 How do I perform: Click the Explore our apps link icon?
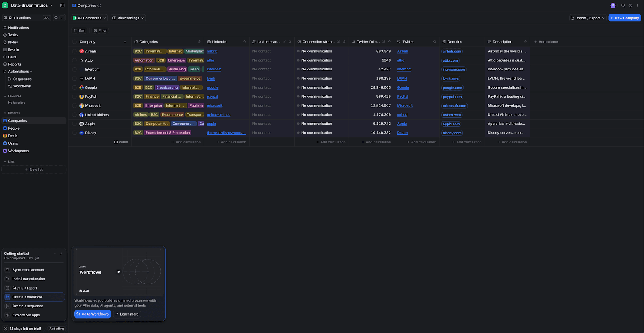click(8, 315)
